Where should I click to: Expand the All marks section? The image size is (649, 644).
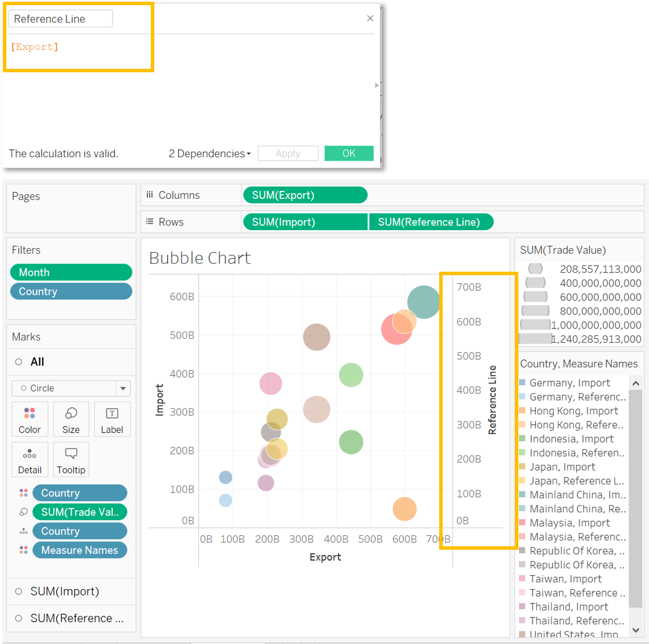[x=18, y=362]
